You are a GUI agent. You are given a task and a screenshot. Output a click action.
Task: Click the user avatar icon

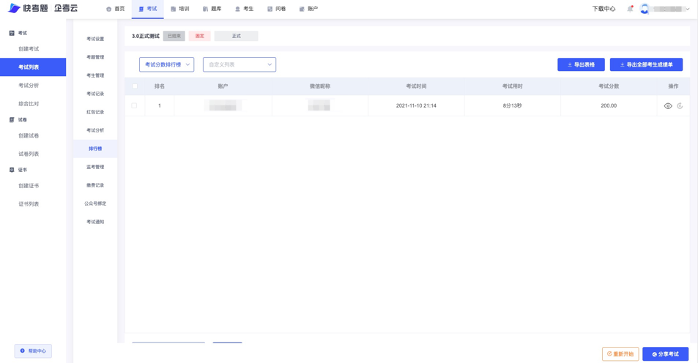(x=644, y=9)
